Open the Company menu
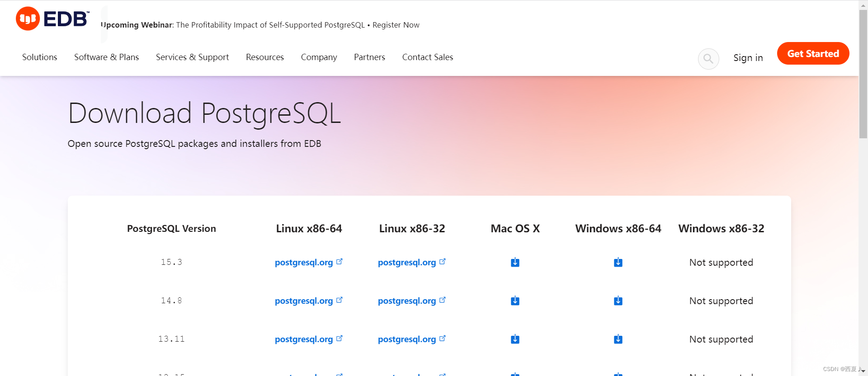 click(319, 57)
